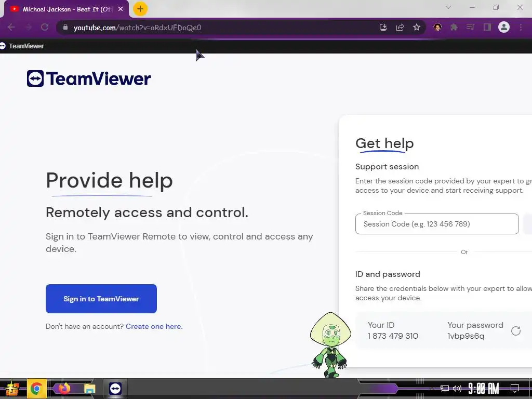Select the Michael Jackson Beat It tab
The height and width of the screenshot is (399, 532).
point(66,9)
